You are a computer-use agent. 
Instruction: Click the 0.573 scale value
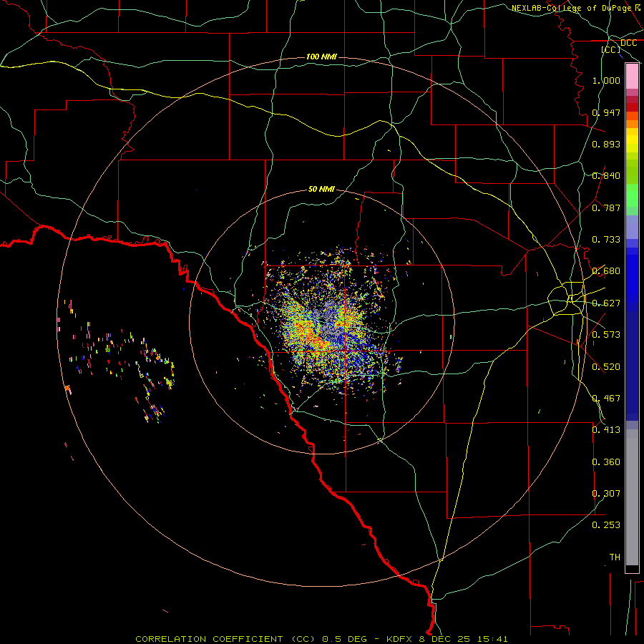[x=606, y=335]
